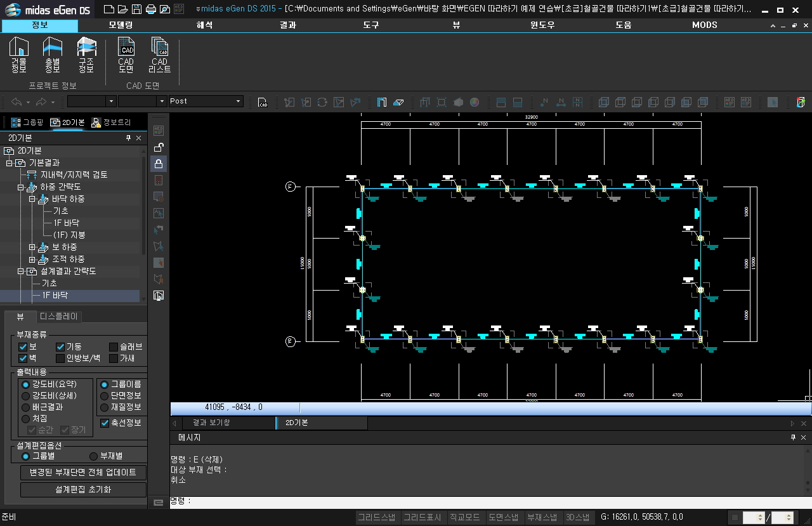
Task: Open the 모델링 ribbon tab
Action: 121,25
